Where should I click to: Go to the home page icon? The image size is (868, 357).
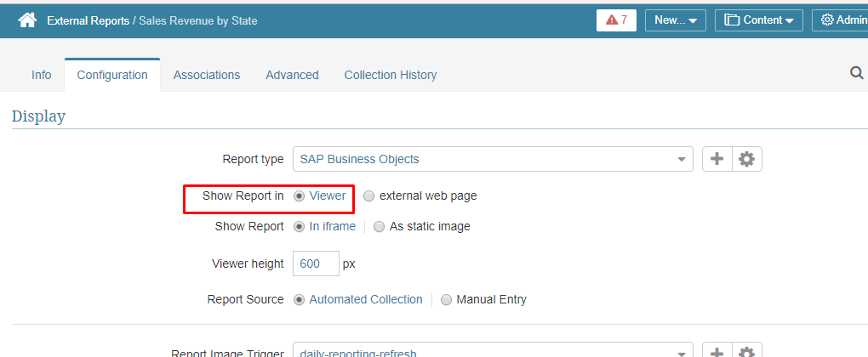[27, 20]
